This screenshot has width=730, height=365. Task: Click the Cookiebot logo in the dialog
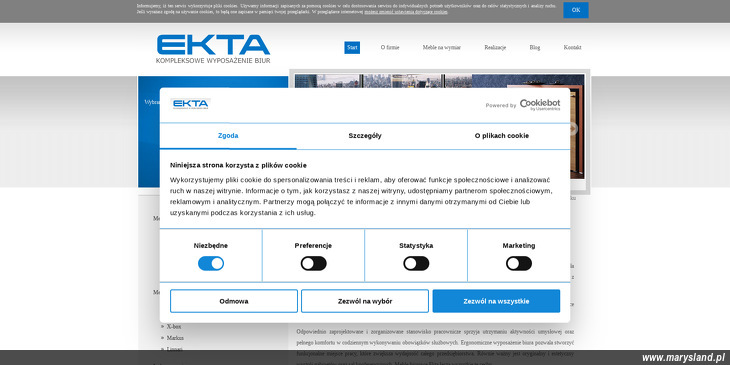(x=540, y=105)
